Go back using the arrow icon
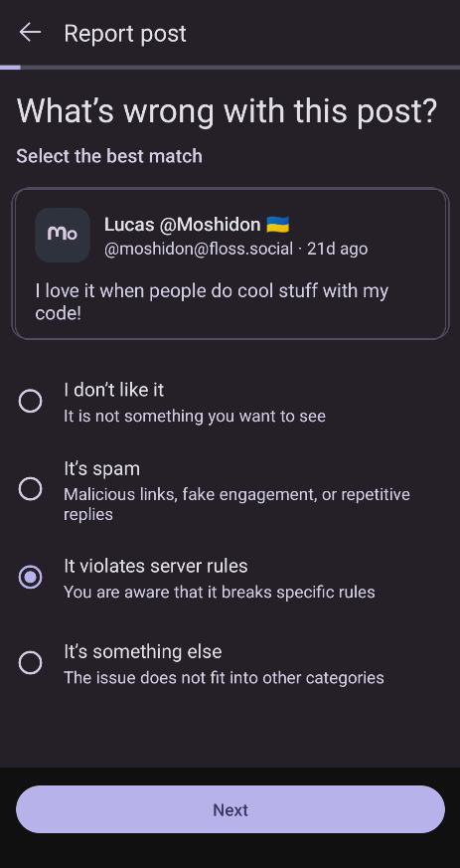 (x=30, y=33)
